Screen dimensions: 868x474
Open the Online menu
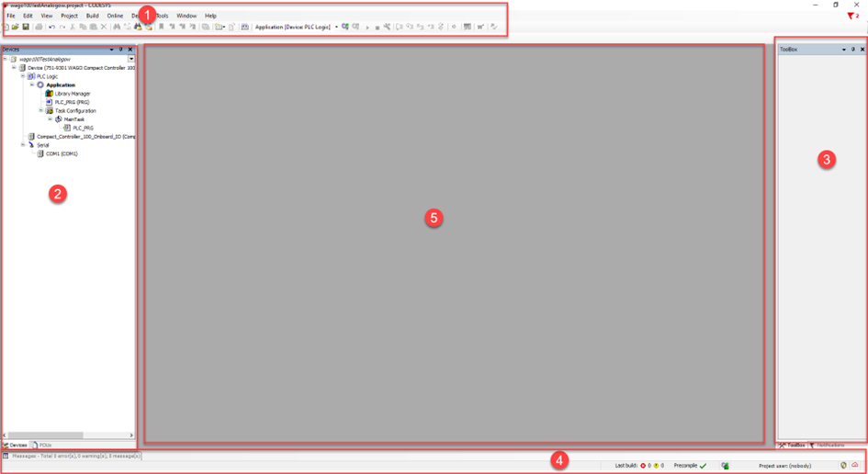pos(115,16)
